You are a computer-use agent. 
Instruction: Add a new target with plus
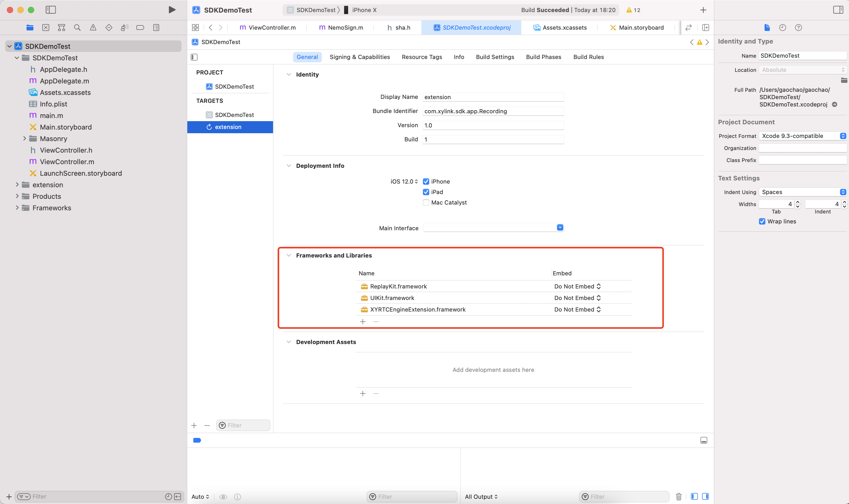coord(194,426)
